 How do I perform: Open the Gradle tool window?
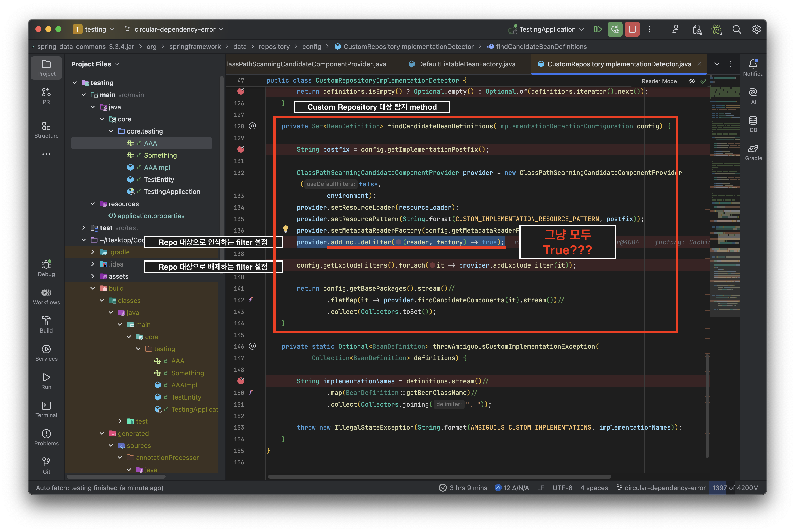pyautogui.click(x=753, y=152)
